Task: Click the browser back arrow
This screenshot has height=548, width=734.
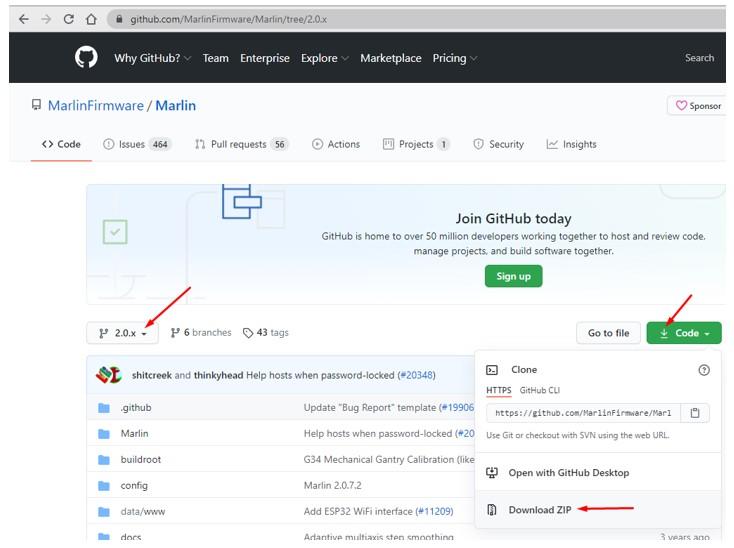Action: pyautogui.click(x=23, y=19)
